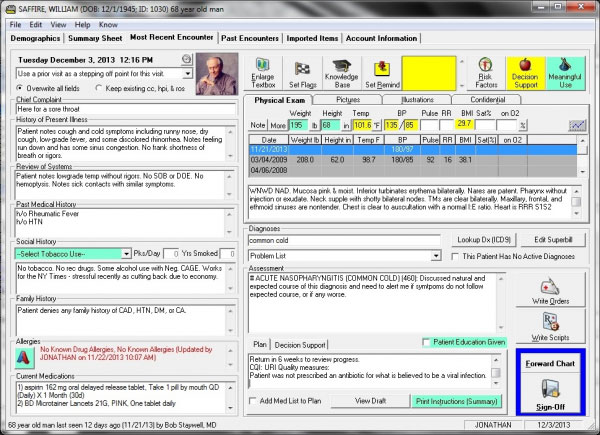600x435 pixels.
Task: Open the View menu
Action: tap(58, 25)
